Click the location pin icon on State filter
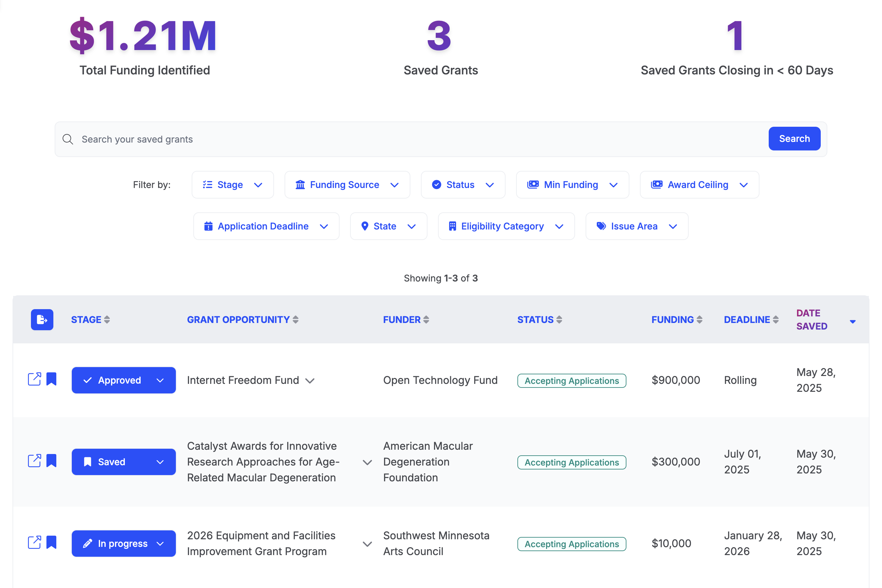Image resolution: width=882 pixels, height=588 pixels. point(365,226)
